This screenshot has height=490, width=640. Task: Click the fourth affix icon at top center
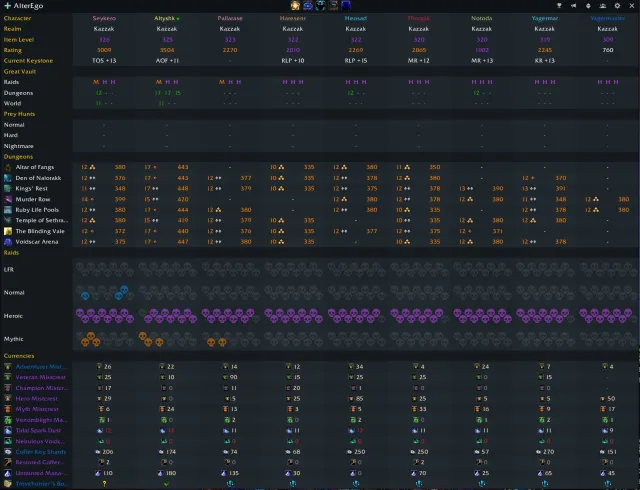(333, 5)
